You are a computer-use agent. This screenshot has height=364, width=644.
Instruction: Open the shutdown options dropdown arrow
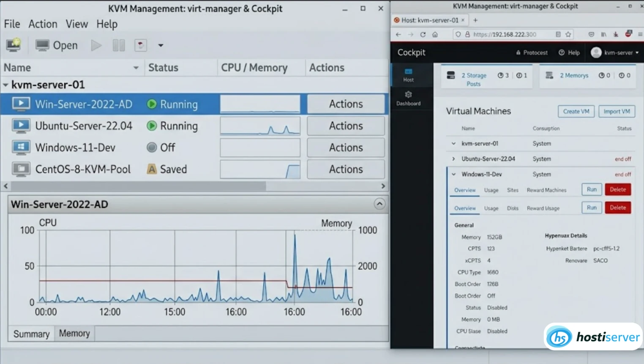coord(161,45)
